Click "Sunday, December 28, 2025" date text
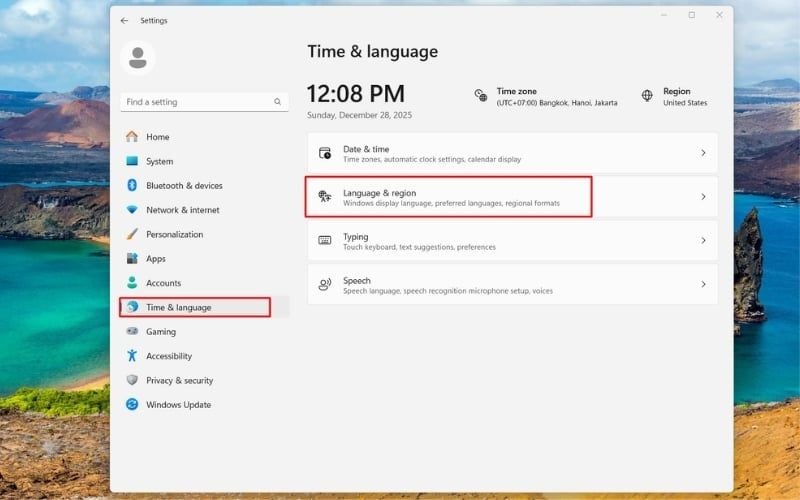Screen dimensions: 800x500 (359, 115)
